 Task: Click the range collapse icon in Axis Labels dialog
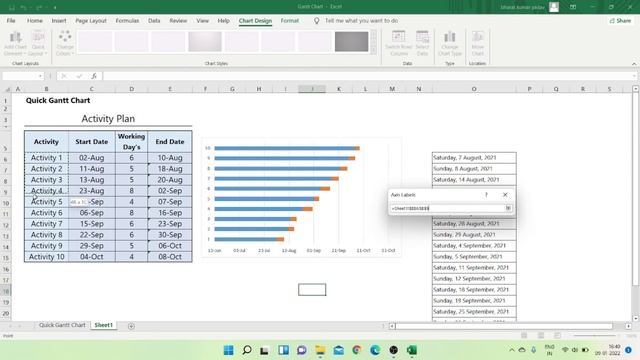pyautogui.click(x=508, y=208)
